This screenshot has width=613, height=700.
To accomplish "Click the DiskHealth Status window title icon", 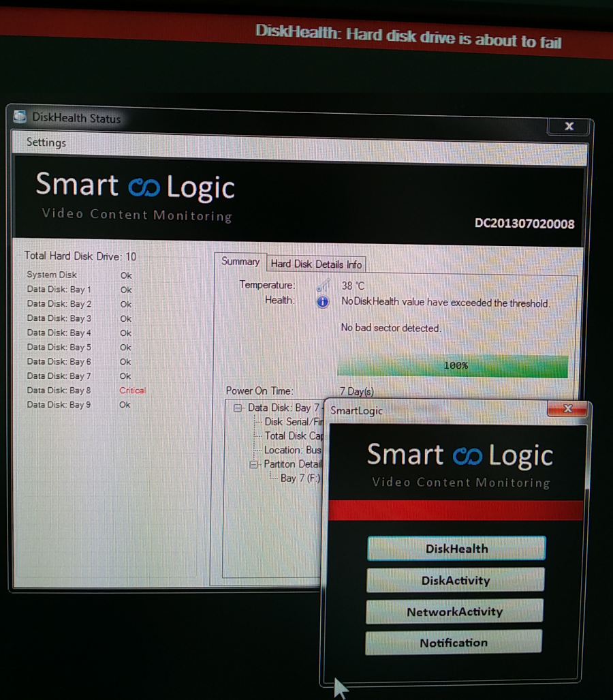I will click(x=20, y=117).
